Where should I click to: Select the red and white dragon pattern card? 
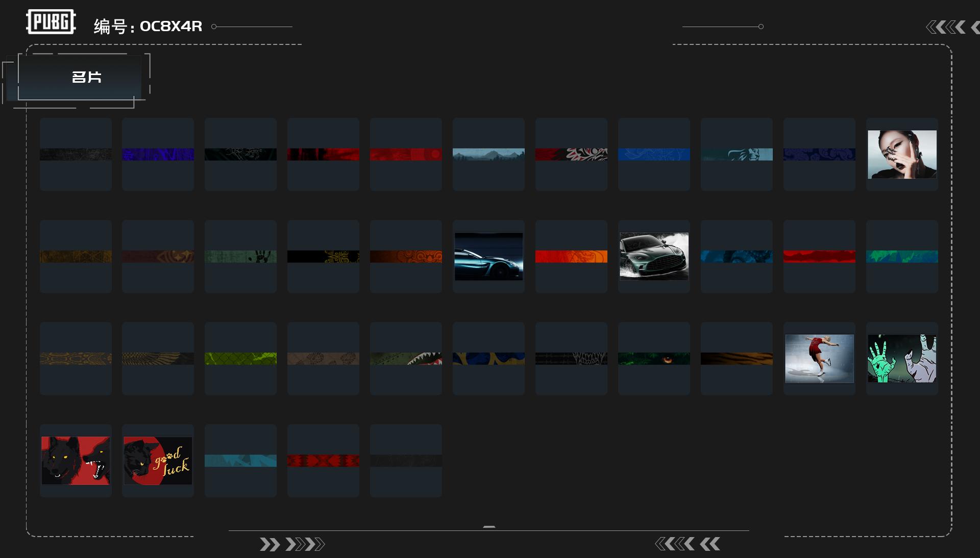click(x=571, y=154)
